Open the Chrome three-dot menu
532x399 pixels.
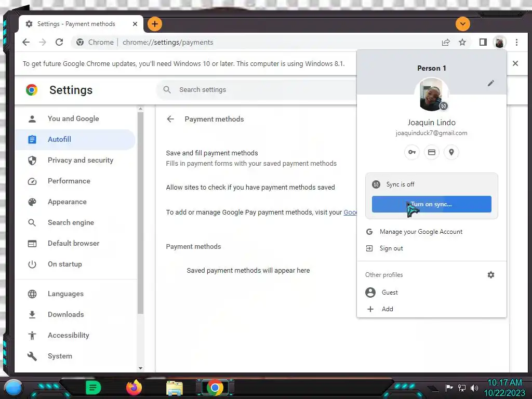(x=516, y=42)
